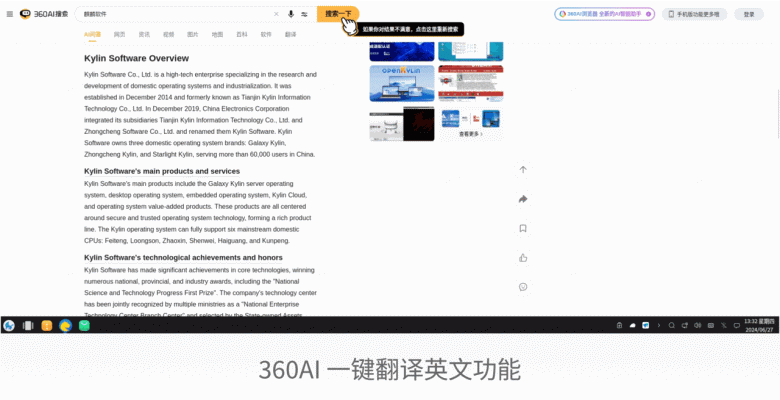Clear the search box with the X icon
Screen dimensions: 780x400
pyautogui.click(x=277, y=14)
